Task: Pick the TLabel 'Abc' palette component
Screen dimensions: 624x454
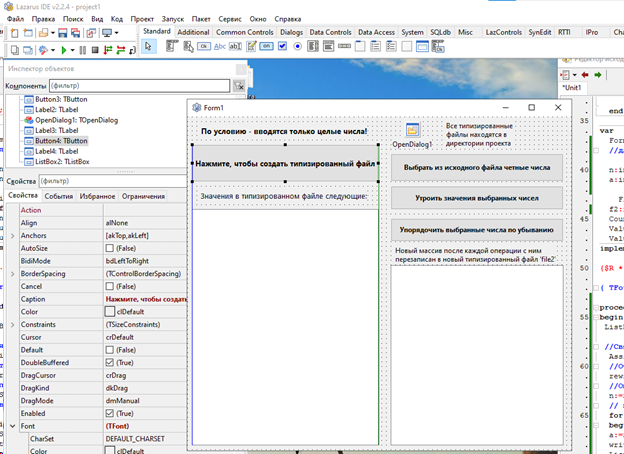Action: point(222,46)
